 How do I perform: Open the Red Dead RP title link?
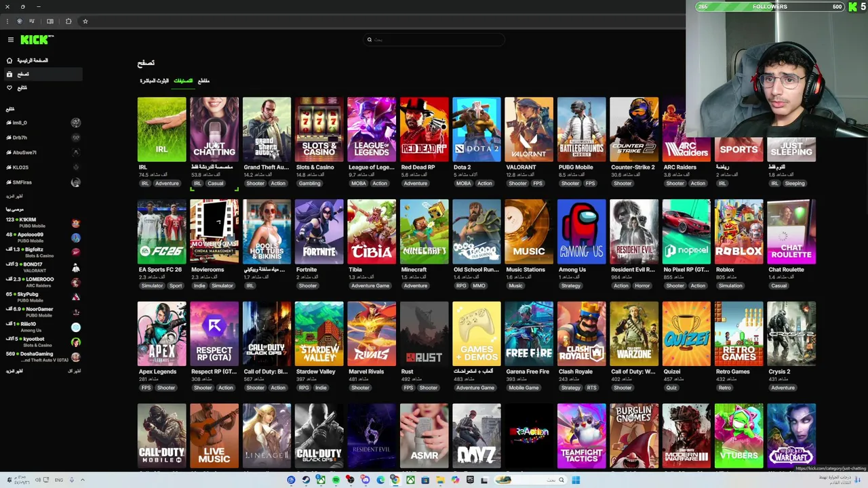click(x=418, y=167)
